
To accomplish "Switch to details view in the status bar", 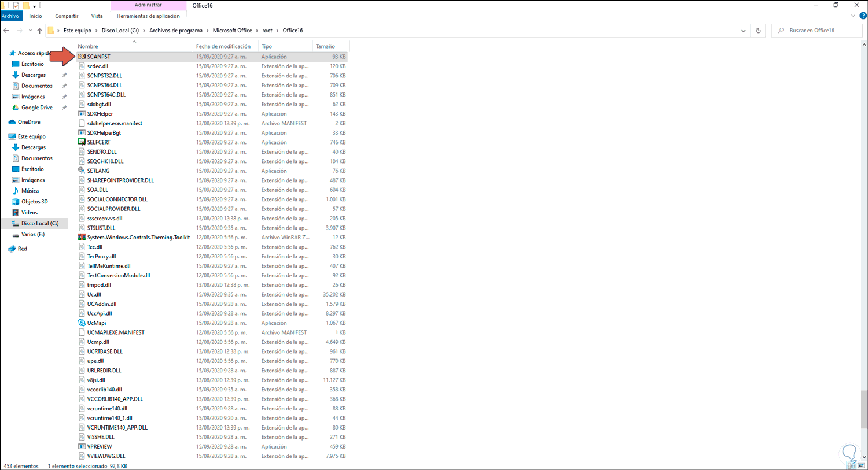I will (x=852, y=465).
